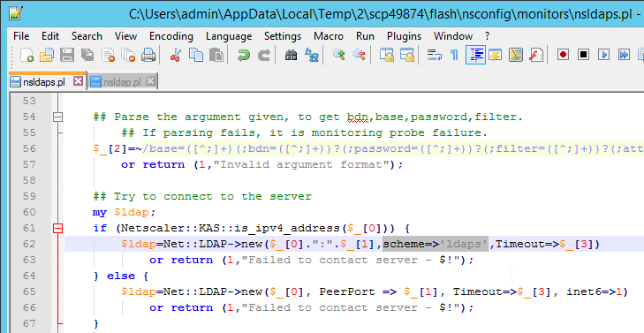Click the "} else {" line
The width and height of the screenshot is (644, 333).
tap(121, 276)
